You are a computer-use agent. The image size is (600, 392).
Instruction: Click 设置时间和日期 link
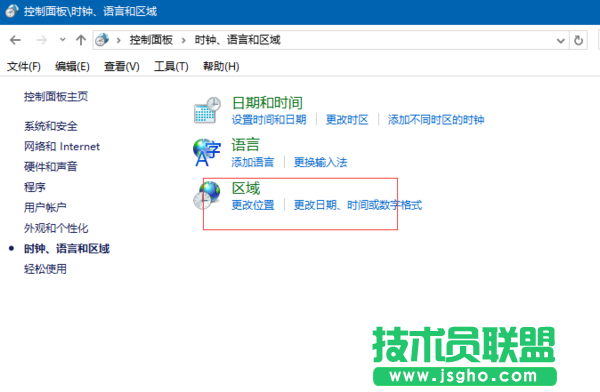tap(269, 120)
